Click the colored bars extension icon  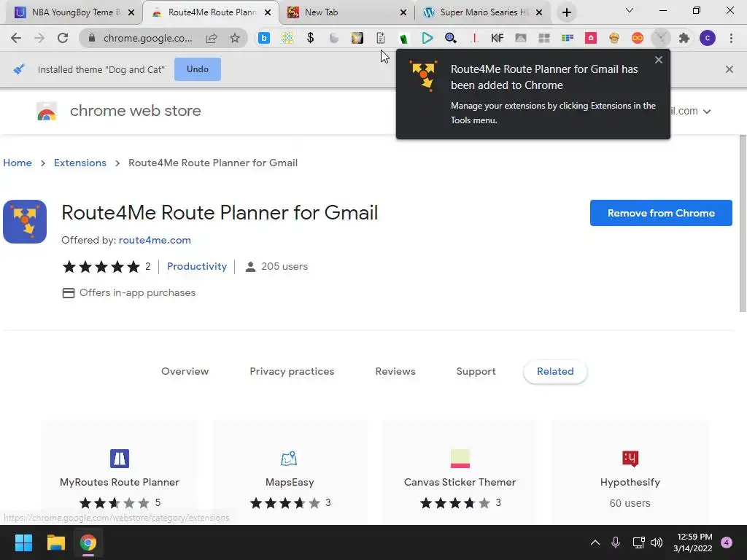pos(568,38)
